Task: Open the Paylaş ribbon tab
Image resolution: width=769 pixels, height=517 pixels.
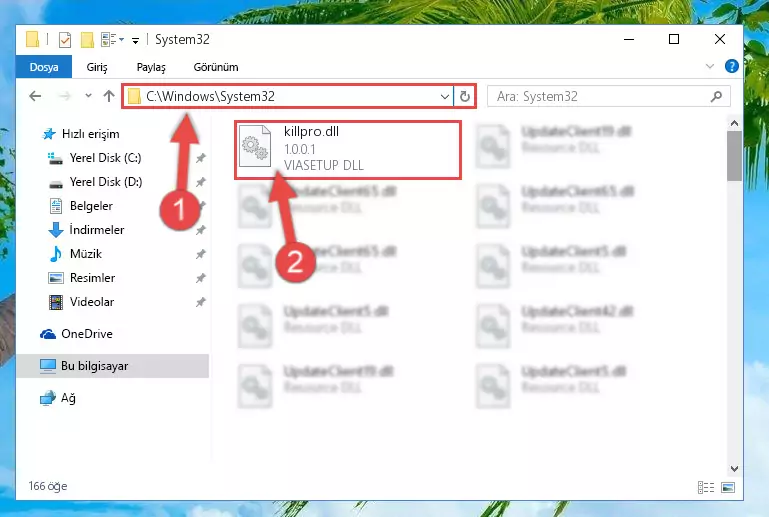Action: coord(151,67)
